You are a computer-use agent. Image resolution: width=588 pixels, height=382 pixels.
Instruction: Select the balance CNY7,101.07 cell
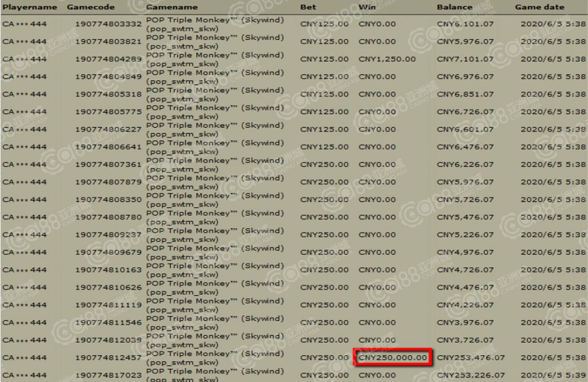[465, 59]
